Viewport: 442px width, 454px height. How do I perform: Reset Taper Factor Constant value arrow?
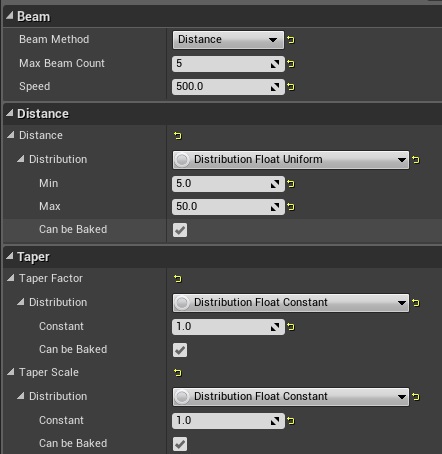click(291, 327)
